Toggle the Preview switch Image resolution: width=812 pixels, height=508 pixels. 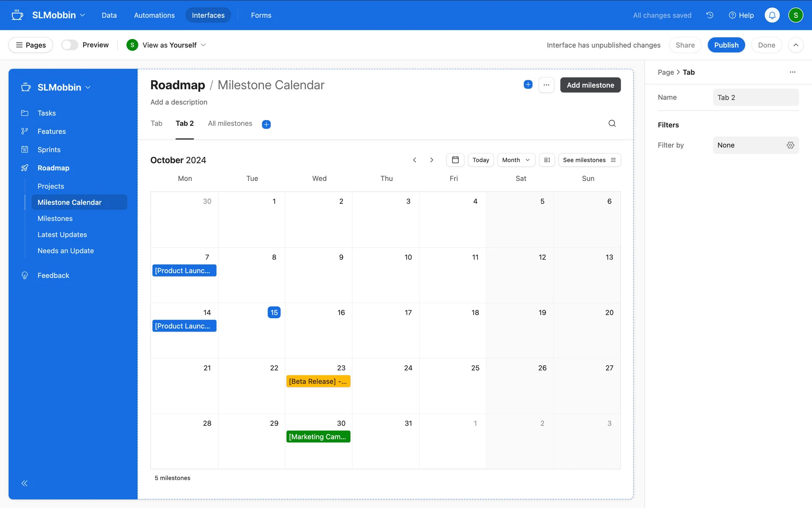click(70, 45)
